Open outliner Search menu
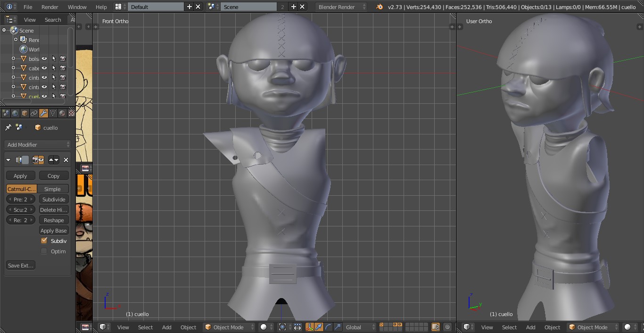 tap(53, 20)
